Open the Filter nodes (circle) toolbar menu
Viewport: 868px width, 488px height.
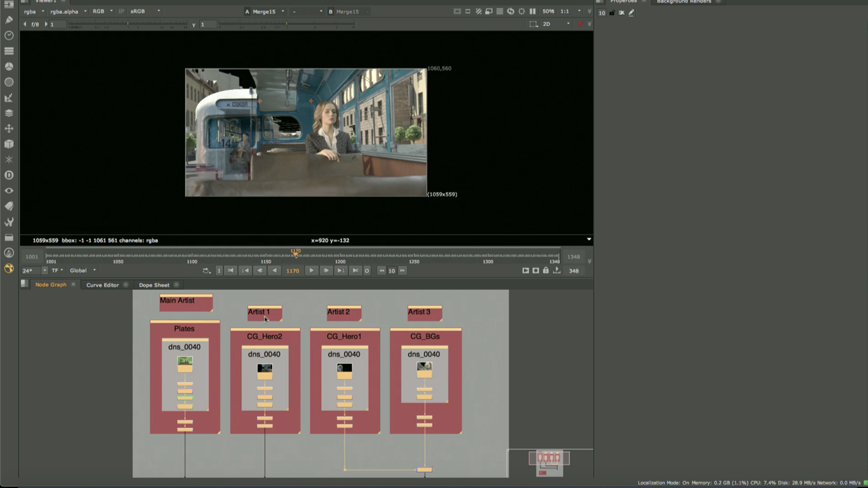coord(9,82)
